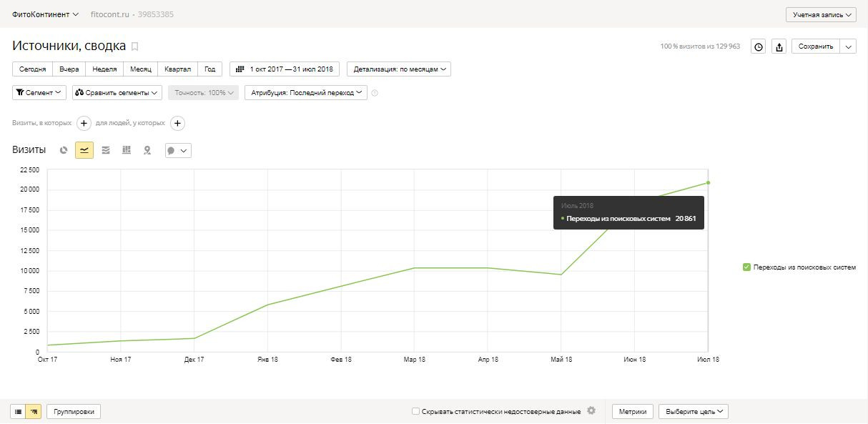Switch to pie chart view
868x424 pixels.
coord(64,150)
